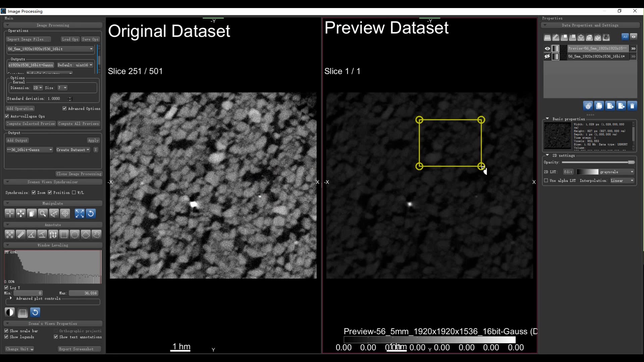Choose the angle annotation tool
The image size is (644, 362).
31,235
